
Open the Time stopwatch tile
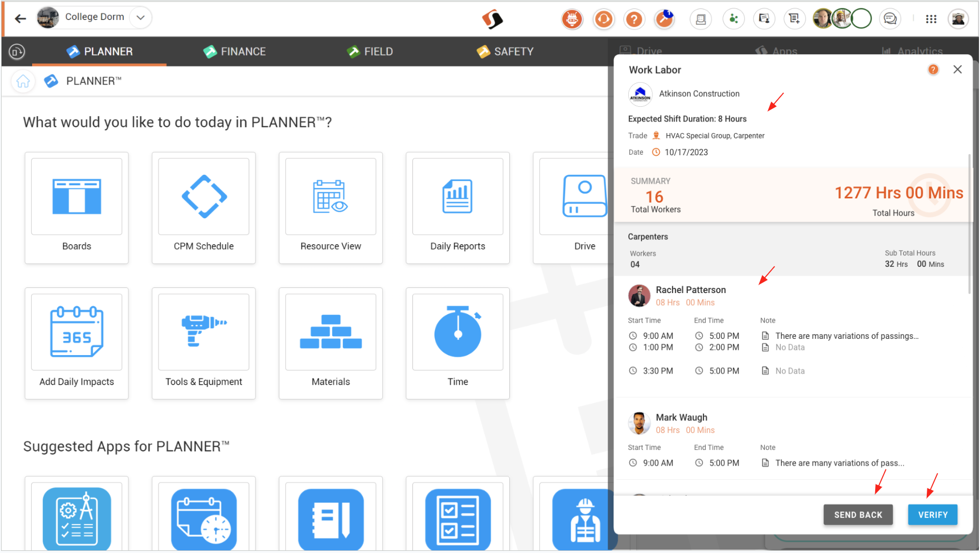[x=458, y=343]
